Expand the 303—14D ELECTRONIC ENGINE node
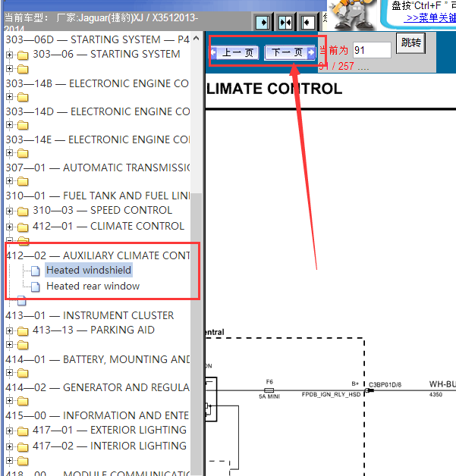The height and width of the screenshot is (476, 456). 9,125
